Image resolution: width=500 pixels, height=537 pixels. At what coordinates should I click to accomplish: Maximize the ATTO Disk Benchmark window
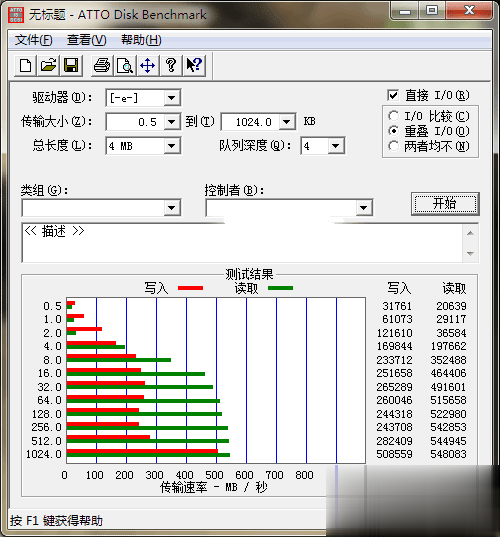tap(432, 11)
